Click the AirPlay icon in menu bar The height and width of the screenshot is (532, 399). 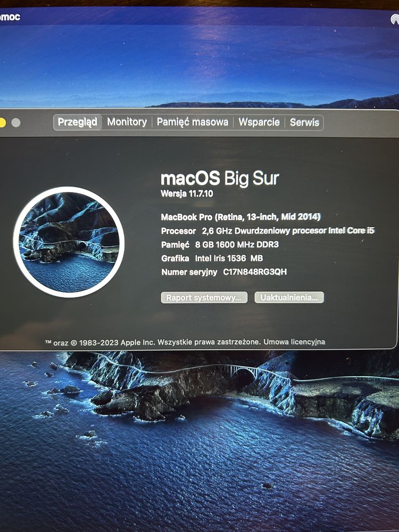click(395, 19)
